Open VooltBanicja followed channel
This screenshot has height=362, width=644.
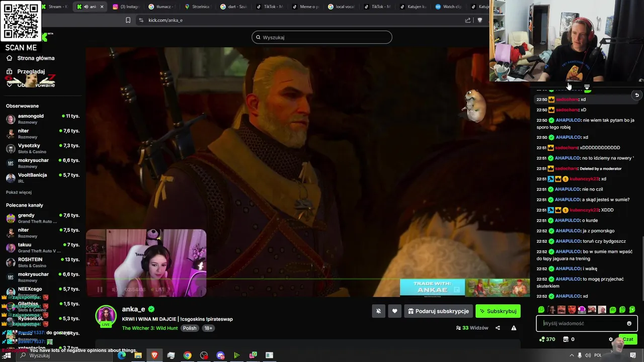[42, 177]
